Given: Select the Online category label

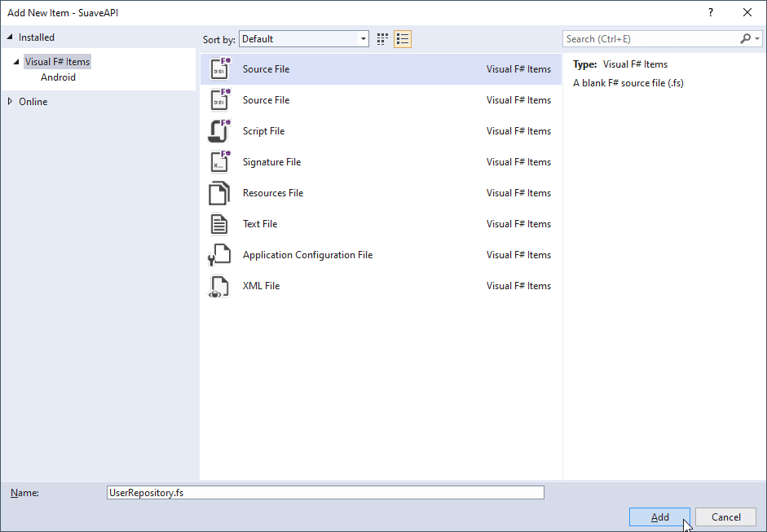Looking at the screenshot, I should click(x=33, y=102).
